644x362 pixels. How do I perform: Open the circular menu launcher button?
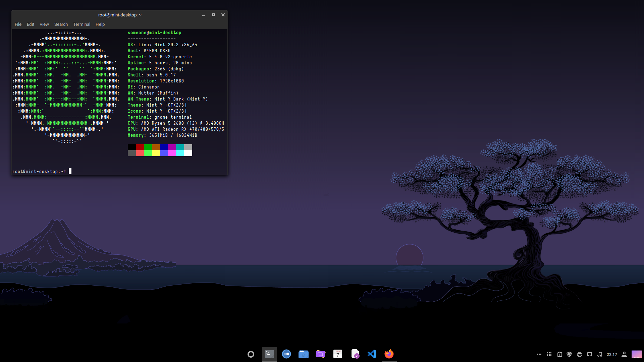click(x=251, y=354)
